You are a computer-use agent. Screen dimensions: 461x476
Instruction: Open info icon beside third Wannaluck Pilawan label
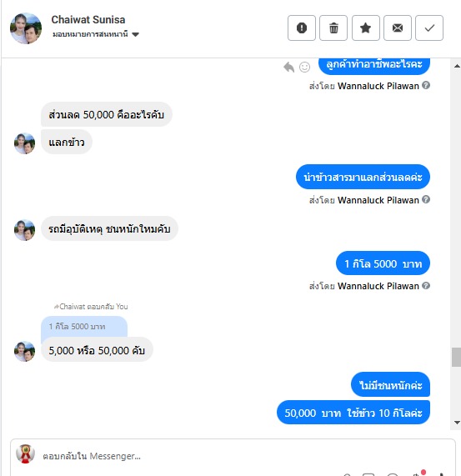(x=426, y=285)
